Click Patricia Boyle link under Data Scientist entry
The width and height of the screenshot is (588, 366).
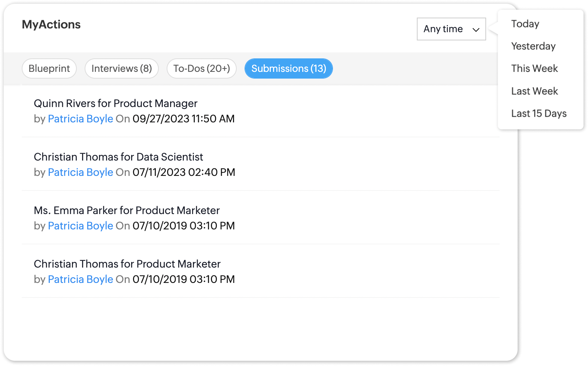pyautogui.click(x=80, y=173)
